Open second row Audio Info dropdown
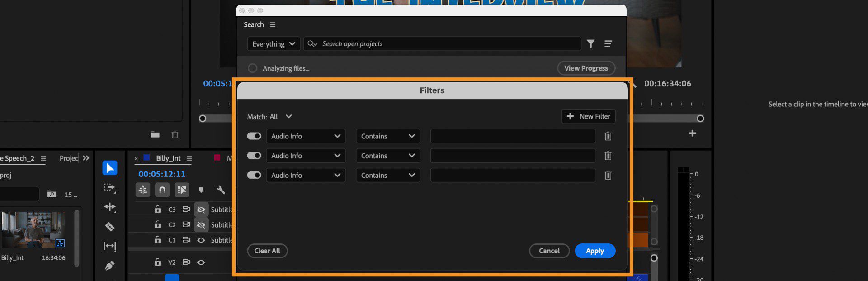This screenshot has height=281, width=868. (306, 156)
